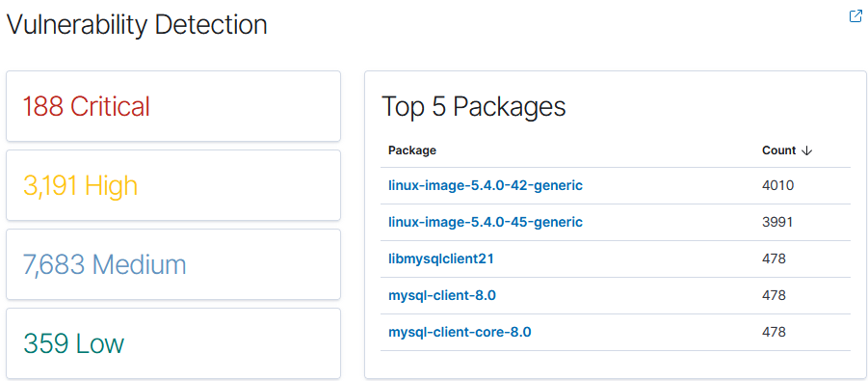Select the 478 count for libmysqlclient21
The image size is (868, 381).
tap(774, 259)
